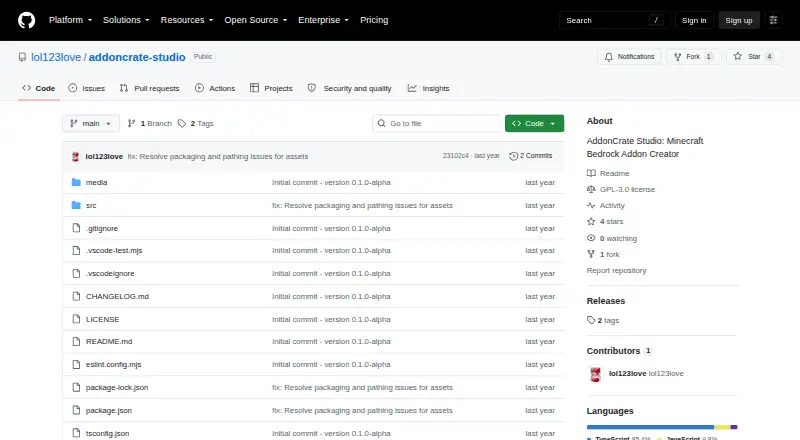This screenshot has width=800, height=440.
Task: Click the .gitignore file icon
Action: pyautogui.click(x=76, y=228)
